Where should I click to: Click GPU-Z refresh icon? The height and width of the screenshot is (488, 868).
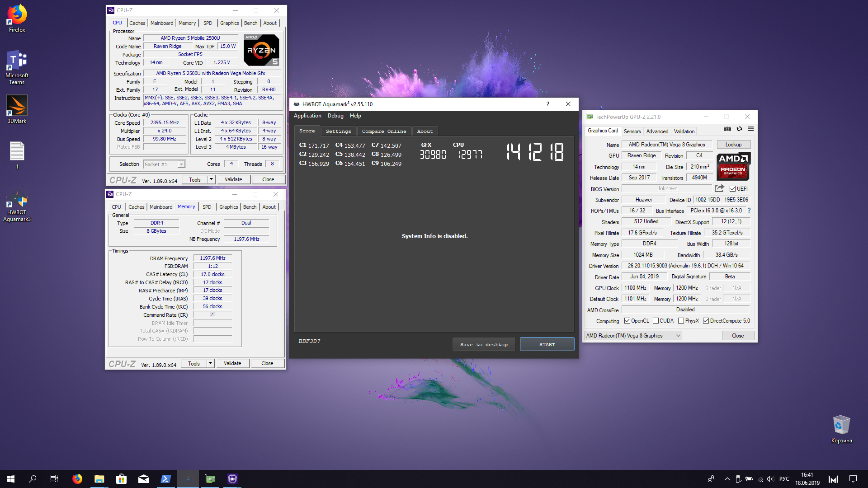point(739,129)
